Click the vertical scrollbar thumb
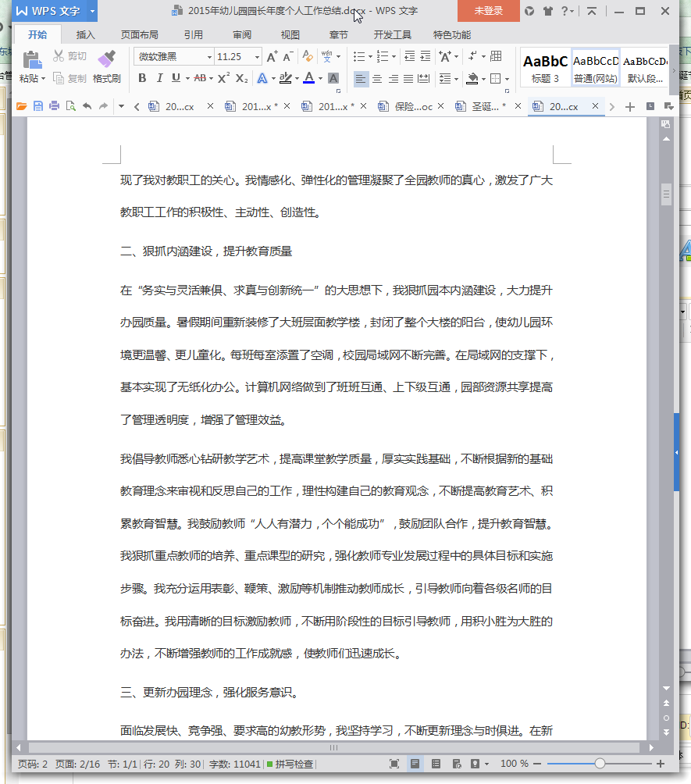 [x=666, y=194]
